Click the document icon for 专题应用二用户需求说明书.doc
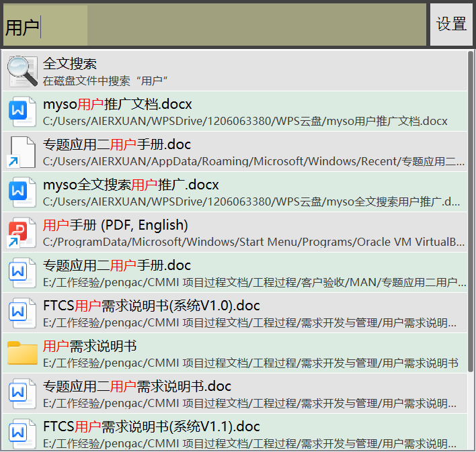This screenshot has height=452, width=476. (22, 394)
